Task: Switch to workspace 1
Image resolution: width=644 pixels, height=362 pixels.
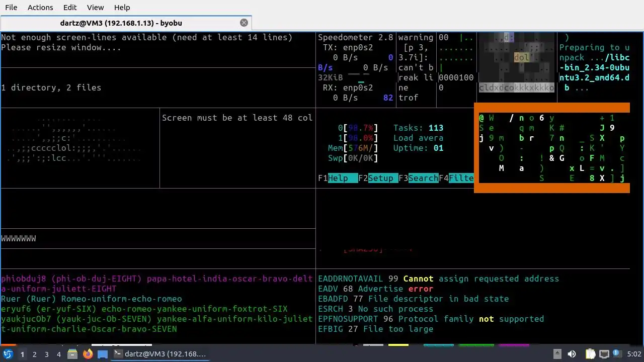Action: [x=22, y=354]
